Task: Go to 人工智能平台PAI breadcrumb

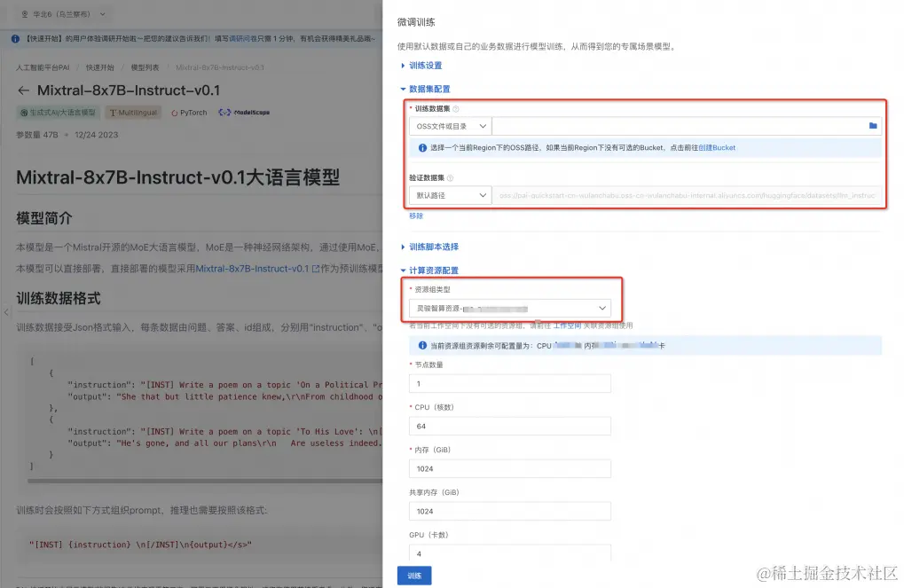Action: 43,67
